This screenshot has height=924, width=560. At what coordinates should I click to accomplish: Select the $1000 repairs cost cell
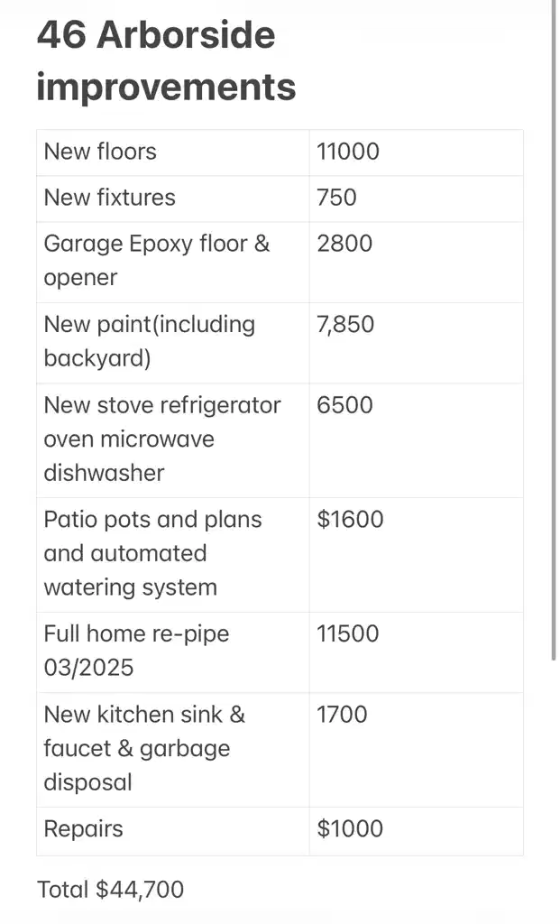pos(416,831)
